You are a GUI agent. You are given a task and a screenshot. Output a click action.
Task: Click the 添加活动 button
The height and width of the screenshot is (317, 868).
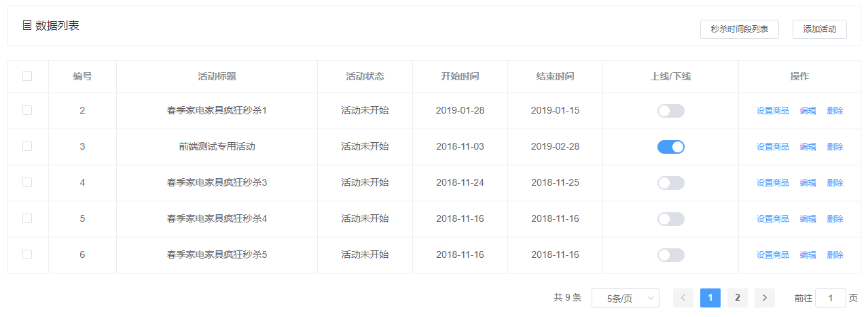coord(819,29)
